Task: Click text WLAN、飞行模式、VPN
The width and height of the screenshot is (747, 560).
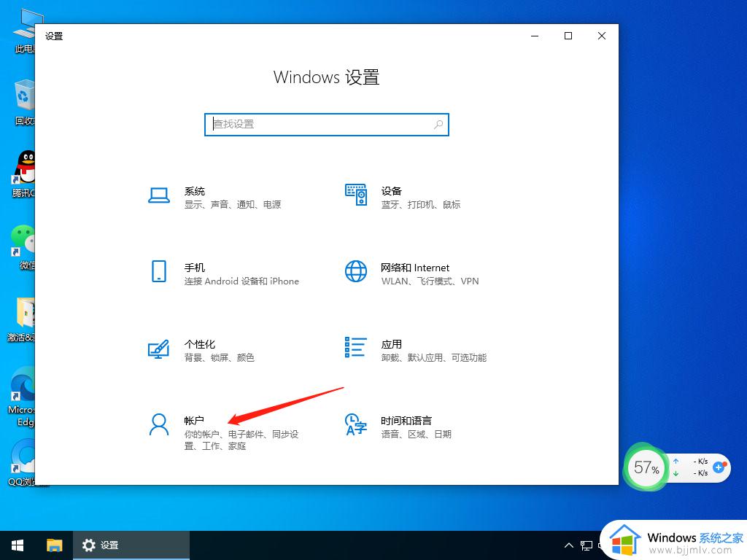Action: (430, 281)
